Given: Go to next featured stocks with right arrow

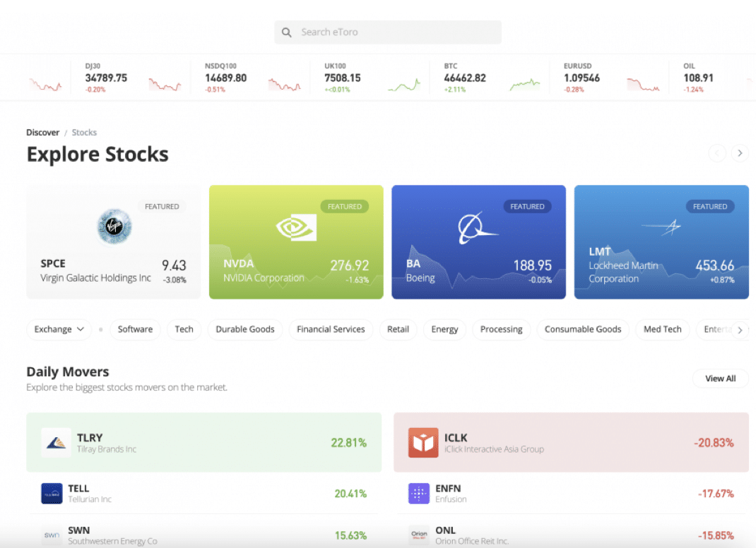Looking at the screenshot, I should [x=739, y=153].
